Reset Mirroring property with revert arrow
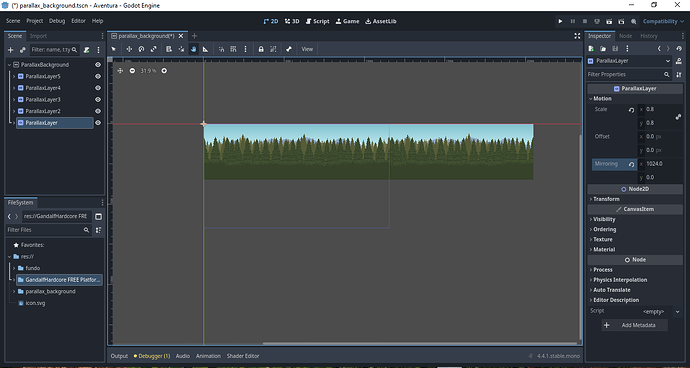690x368 pixels. coord(631,164)
